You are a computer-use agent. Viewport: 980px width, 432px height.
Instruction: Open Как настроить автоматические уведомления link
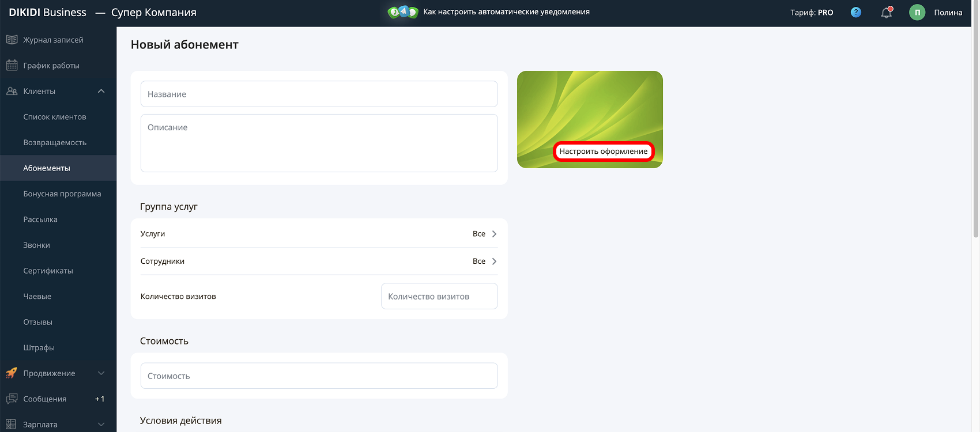click(x=506, y=12)
